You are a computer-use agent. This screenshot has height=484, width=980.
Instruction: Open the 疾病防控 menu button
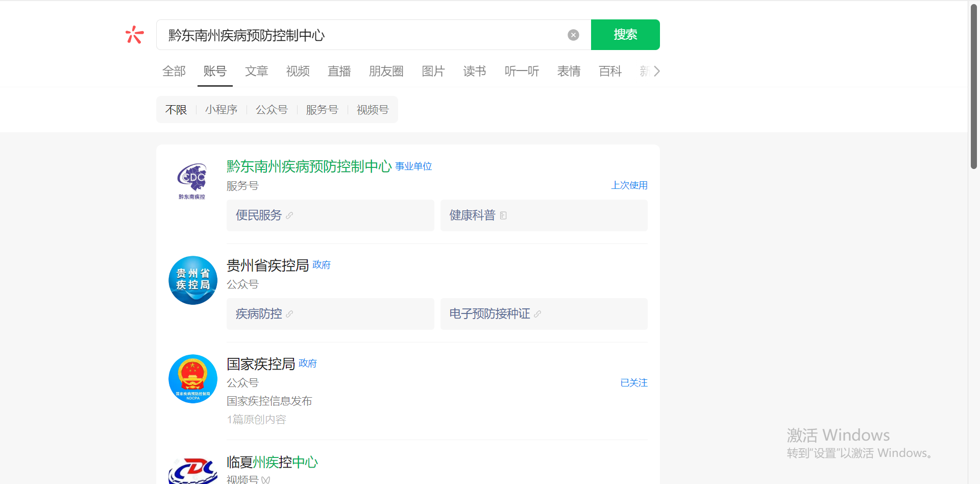330,314
